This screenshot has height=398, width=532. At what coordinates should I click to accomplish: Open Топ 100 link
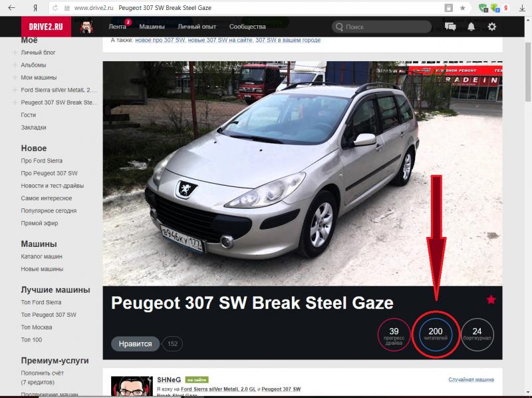[x=31, y=339]
